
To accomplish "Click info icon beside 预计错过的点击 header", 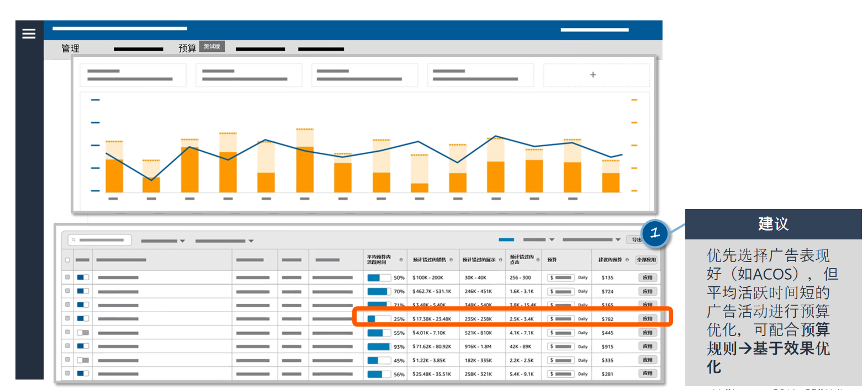I will pos(538,260).
